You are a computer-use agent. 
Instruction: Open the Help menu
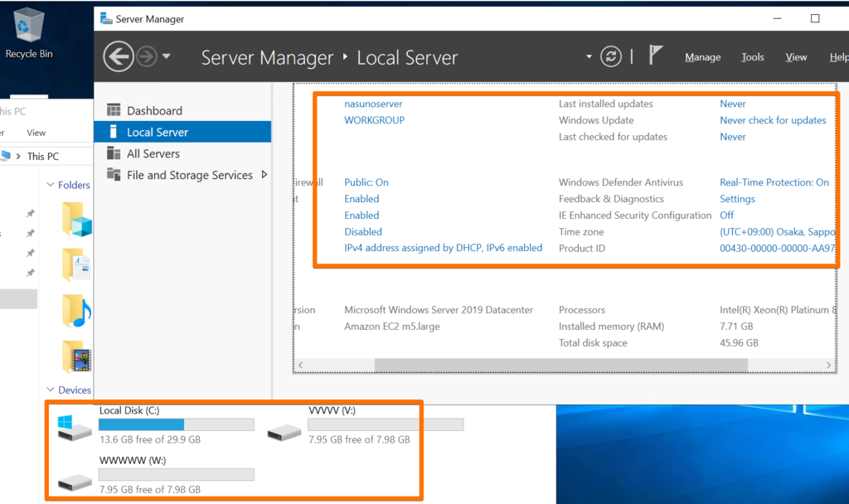click(839, 57)
